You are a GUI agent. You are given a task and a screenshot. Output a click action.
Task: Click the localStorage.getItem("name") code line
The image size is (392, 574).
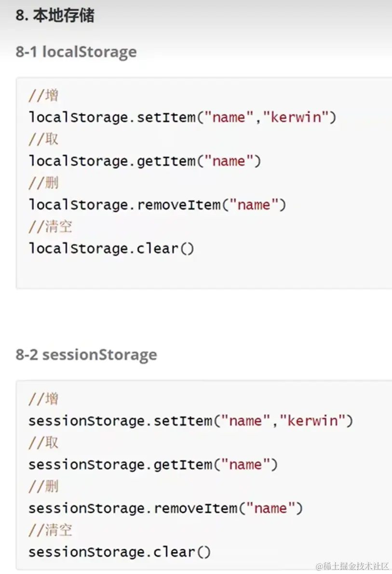[x=144, y=161]
